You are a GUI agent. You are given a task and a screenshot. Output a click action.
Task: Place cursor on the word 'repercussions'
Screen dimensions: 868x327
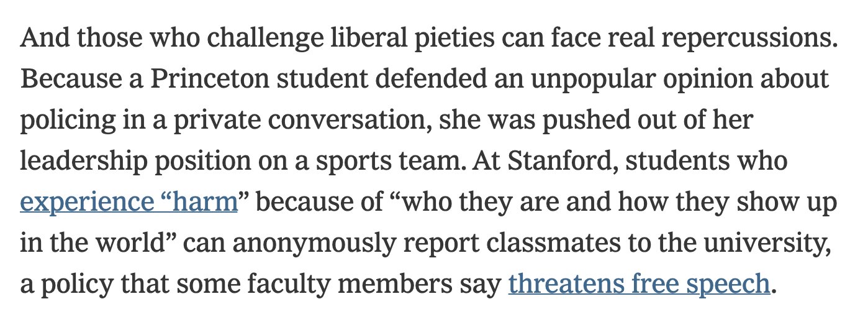749,39
